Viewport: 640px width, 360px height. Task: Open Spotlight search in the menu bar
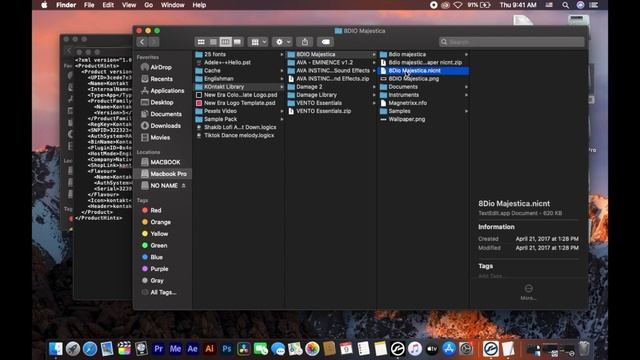click(565, 5)
